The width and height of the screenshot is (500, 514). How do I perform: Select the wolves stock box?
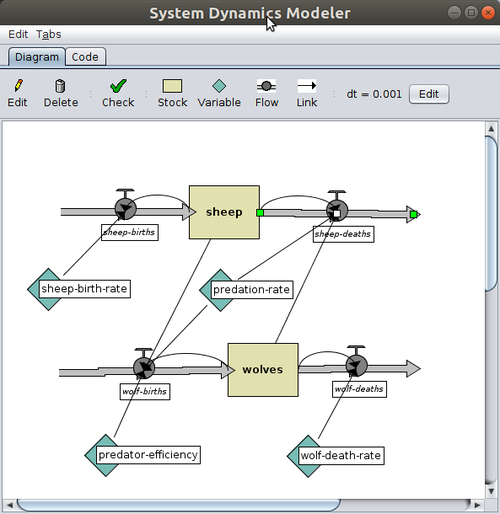263,370
